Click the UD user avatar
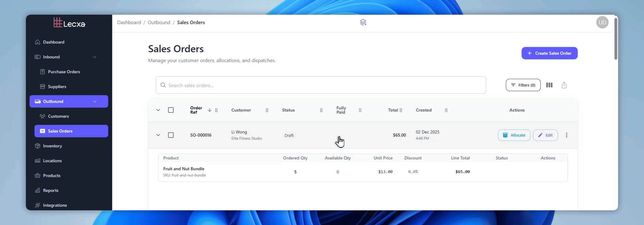 [x=602, y=22]
